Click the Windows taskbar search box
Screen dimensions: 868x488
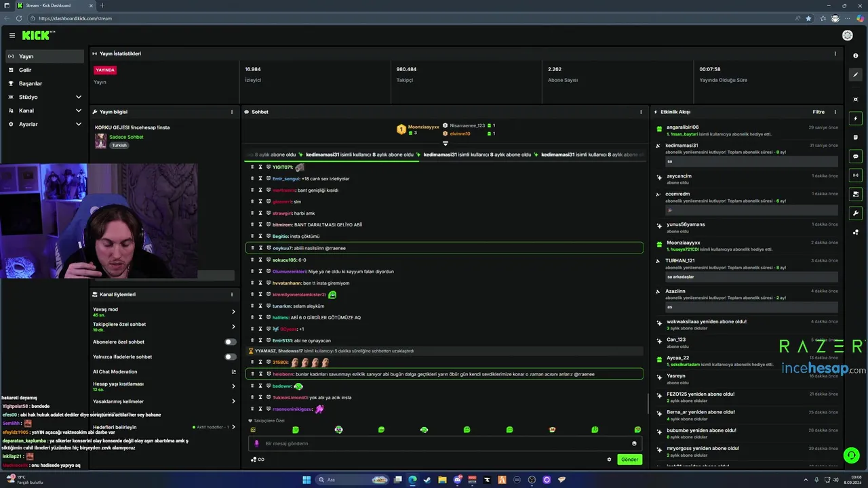click(x=351, y=480)
